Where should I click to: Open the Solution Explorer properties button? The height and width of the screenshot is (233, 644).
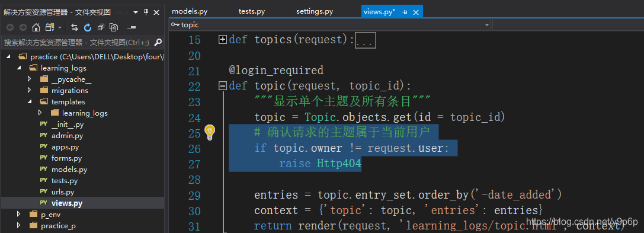pos(132,27)
